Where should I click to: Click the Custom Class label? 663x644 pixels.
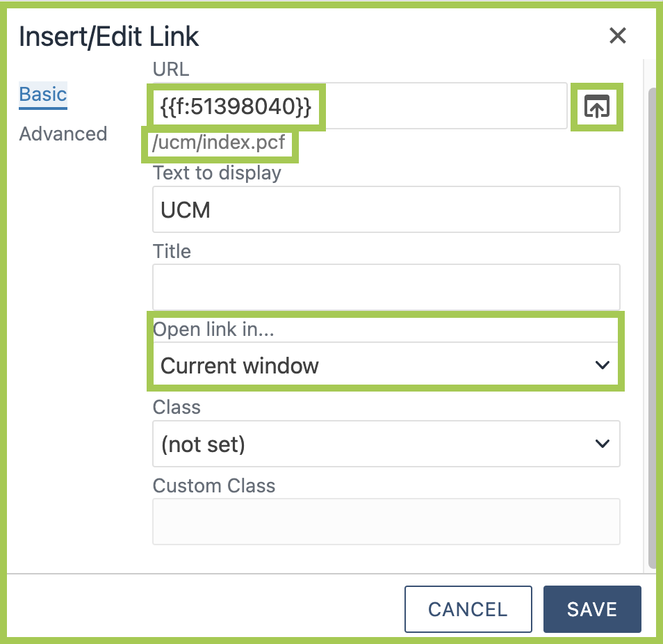click(214, 485)
